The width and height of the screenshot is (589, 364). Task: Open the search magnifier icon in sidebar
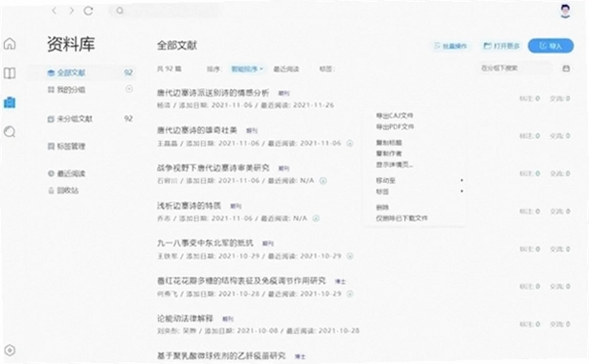coord(10,132)
